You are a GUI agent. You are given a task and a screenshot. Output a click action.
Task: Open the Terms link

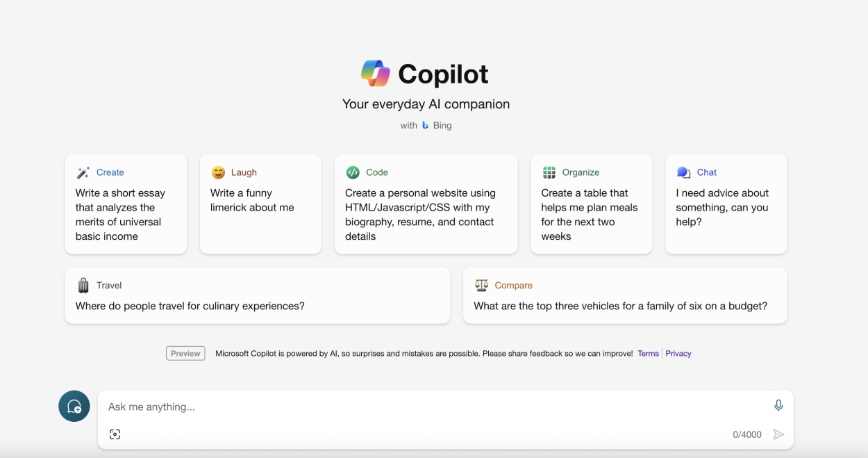(648, 354)
